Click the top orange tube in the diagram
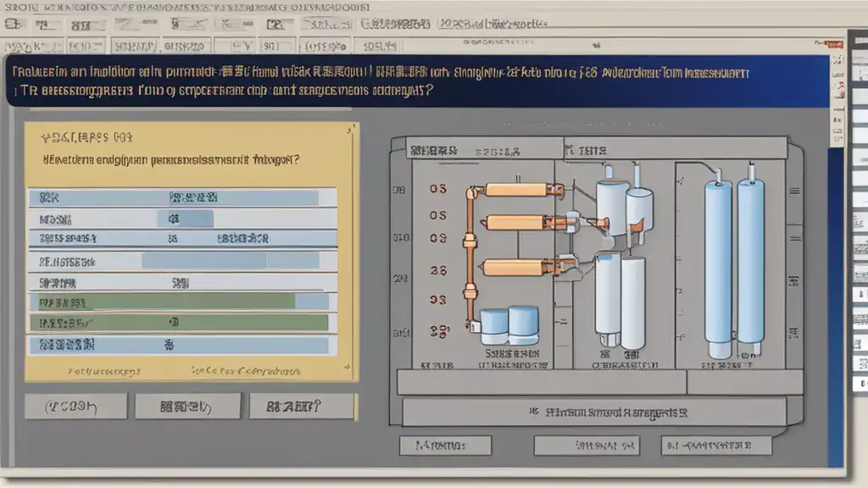 point(516,190)
